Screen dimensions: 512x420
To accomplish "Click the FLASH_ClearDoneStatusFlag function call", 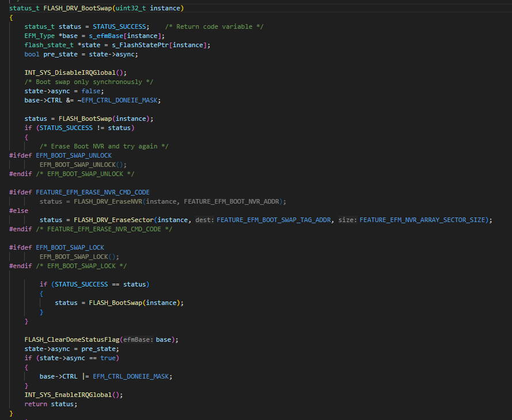I will point(72,340).
